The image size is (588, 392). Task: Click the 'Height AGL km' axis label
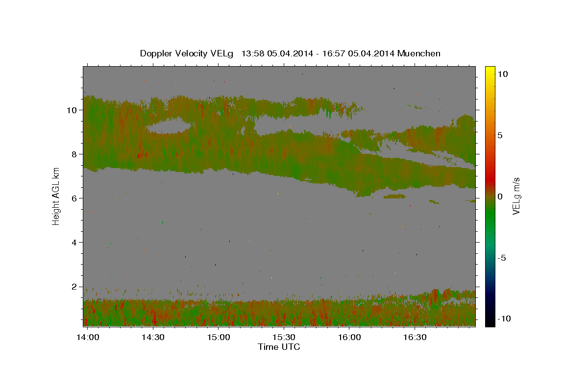pos(56,196)
